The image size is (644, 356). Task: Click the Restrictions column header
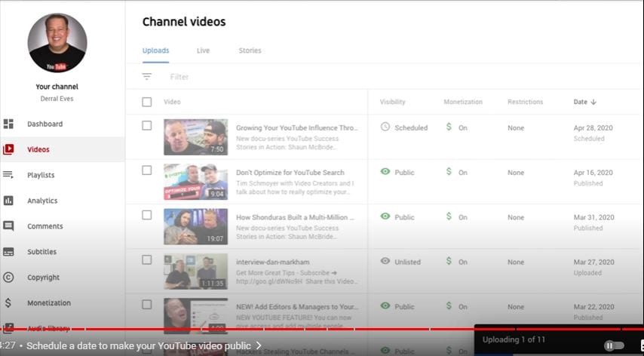pos(526,102)
